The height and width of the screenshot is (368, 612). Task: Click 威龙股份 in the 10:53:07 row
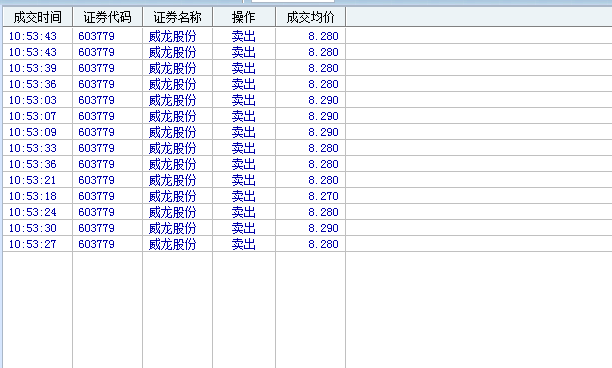[173, 116]
